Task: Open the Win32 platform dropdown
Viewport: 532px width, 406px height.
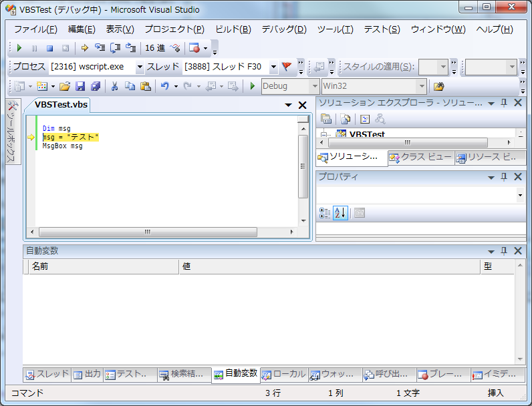Action: (x=422, y=86)
